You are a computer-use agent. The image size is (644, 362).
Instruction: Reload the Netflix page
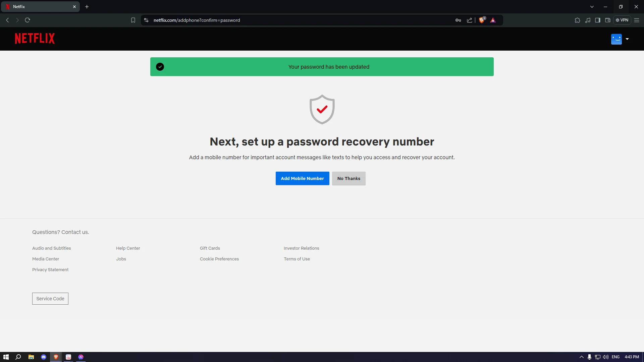[x=28, y=20]
